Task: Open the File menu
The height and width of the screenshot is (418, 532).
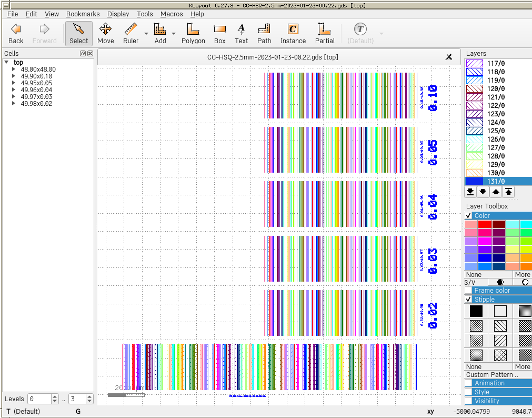Action: click(13, 14)
